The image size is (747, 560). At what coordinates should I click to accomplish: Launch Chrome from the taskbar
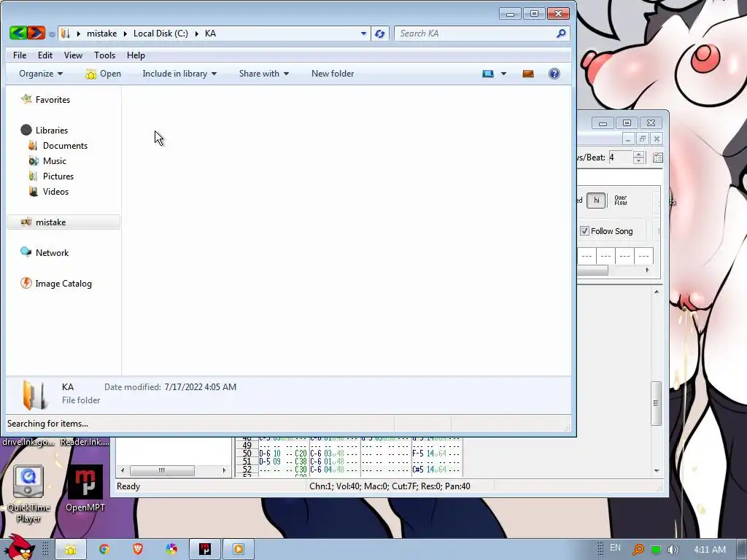[x=104, y=550]
